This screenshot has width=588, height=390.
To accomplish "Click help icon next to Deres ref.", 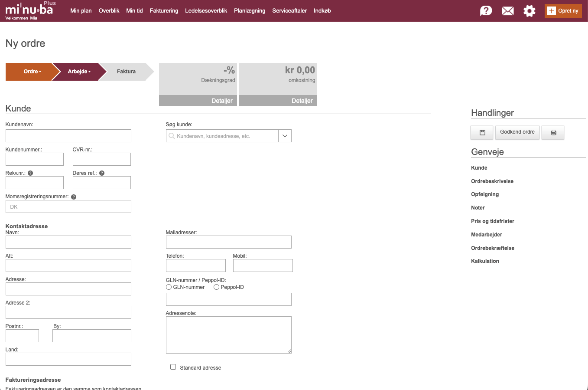I will tap(102, 173).
